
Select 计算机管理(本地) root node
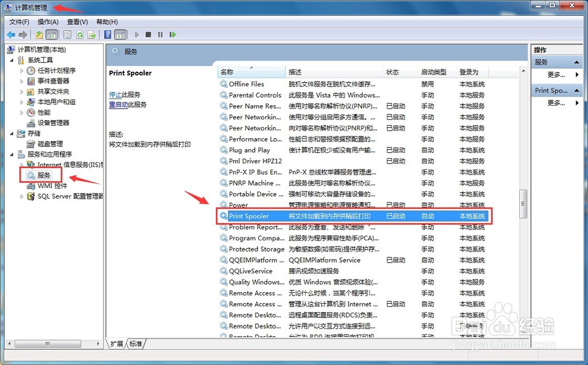(x=42, y=49)
